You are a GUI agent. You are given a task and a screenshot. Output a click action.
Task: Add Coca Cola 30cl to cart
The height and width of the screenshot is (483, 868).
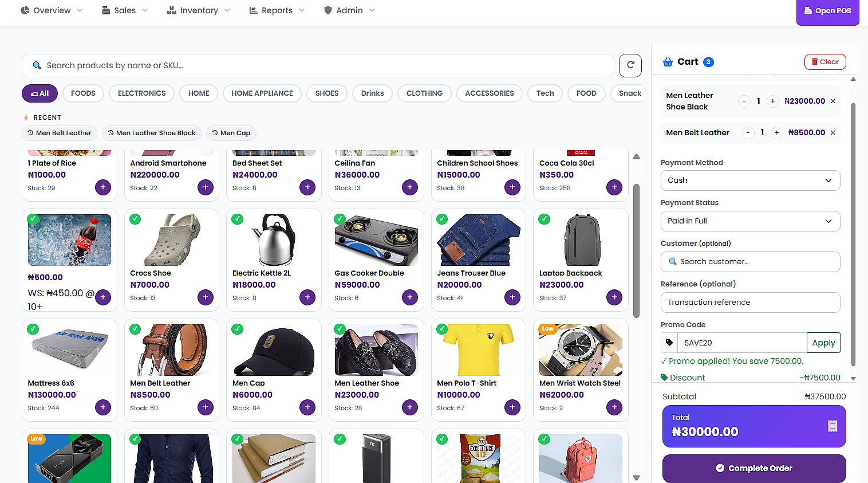click(x=614, y=187)
